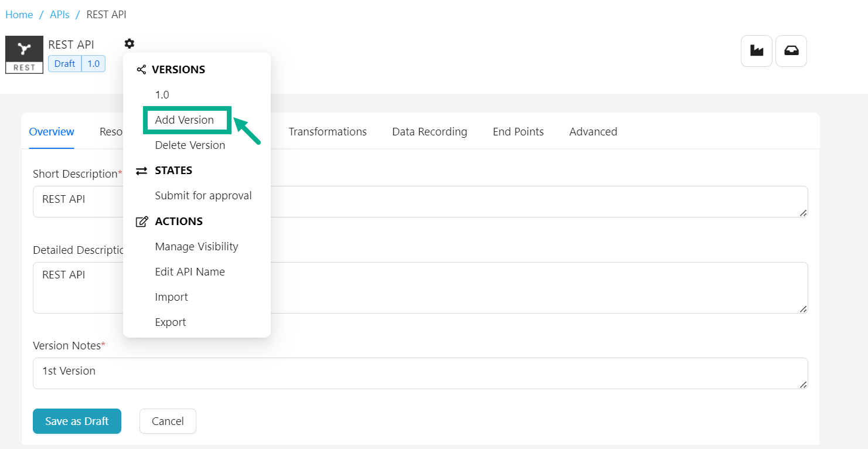Click into the Version Notes field

tap(420, 373)
